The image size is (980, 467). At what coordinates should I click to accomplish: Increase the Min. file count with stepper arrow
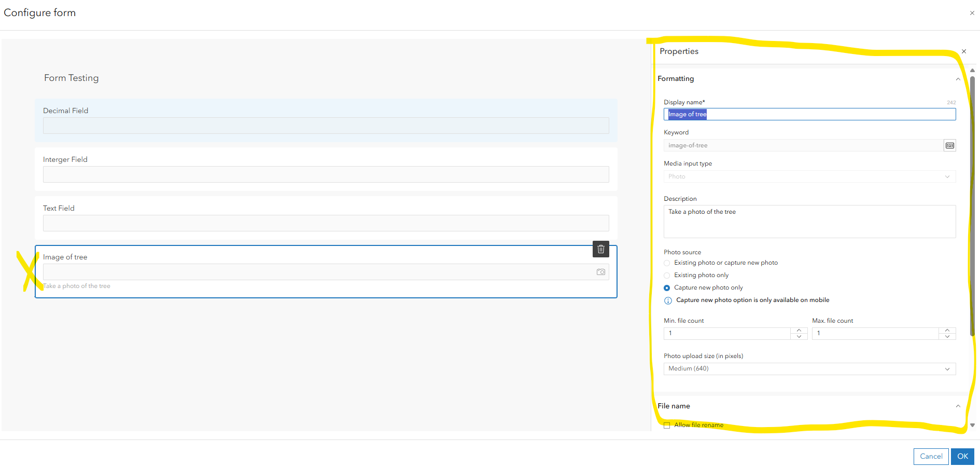799,330
